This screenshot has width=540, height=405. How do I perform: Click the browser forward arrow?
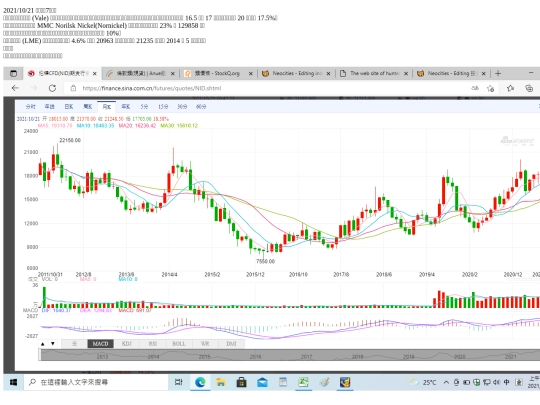coord(34,88)
